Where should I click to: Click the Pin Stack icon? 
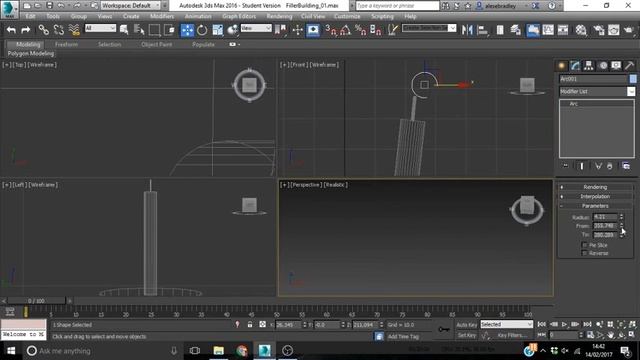565,166
